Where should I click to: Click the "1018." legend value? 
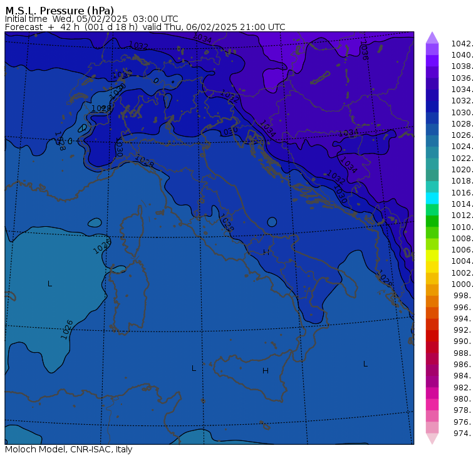pyautogui.click(x=462, y=180)
